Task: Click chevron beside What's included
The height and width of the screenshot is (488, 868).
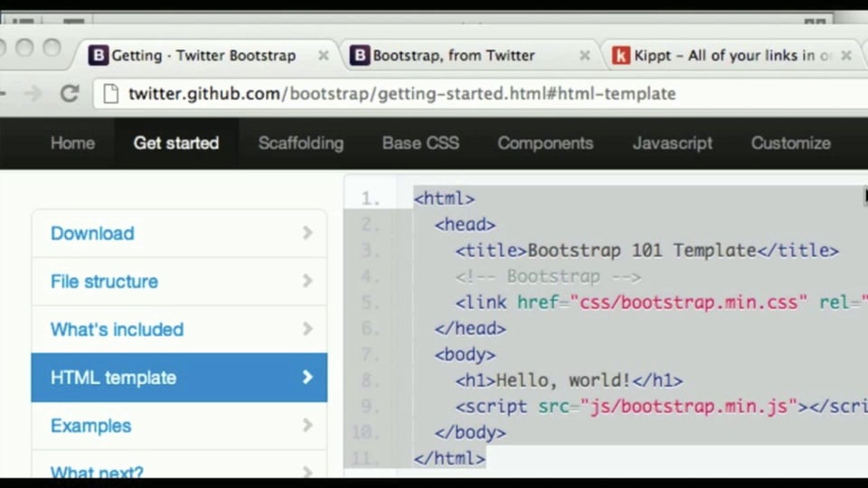Action: 307,329
